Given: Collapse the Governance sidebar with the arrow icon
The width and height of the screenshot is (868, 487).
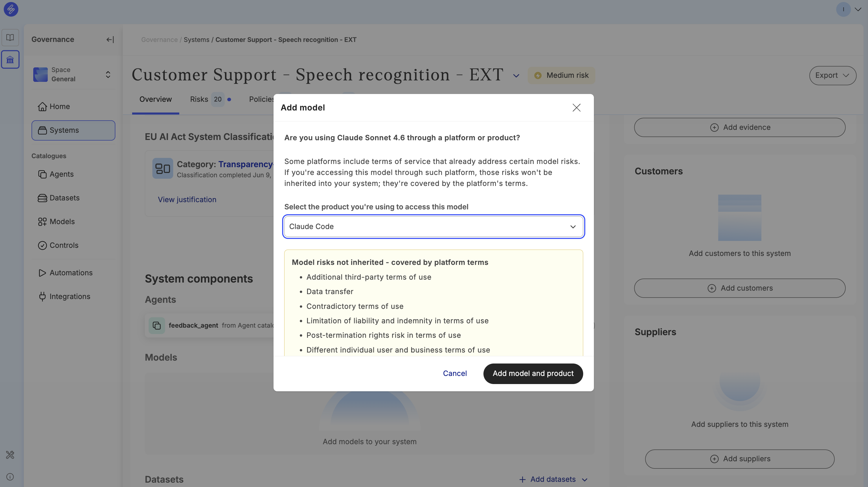Looking at the screenshot, I should [110, 40].
